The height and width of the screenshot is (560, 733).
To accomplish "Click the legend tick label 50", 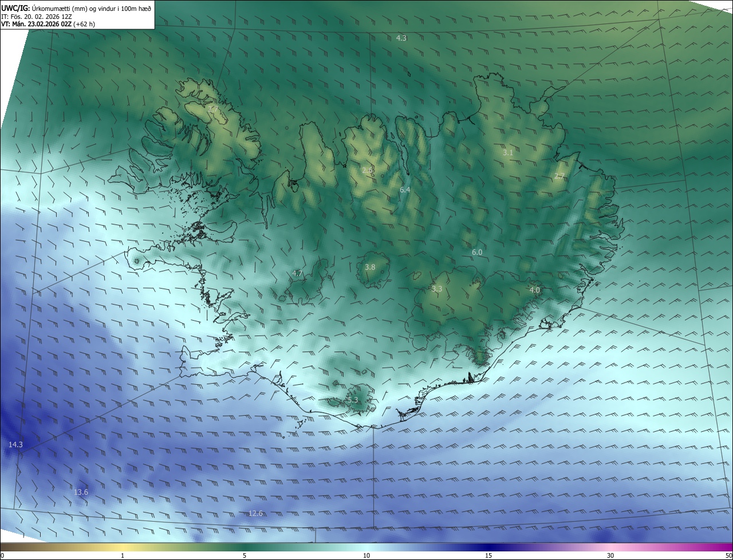I will 728,555.
